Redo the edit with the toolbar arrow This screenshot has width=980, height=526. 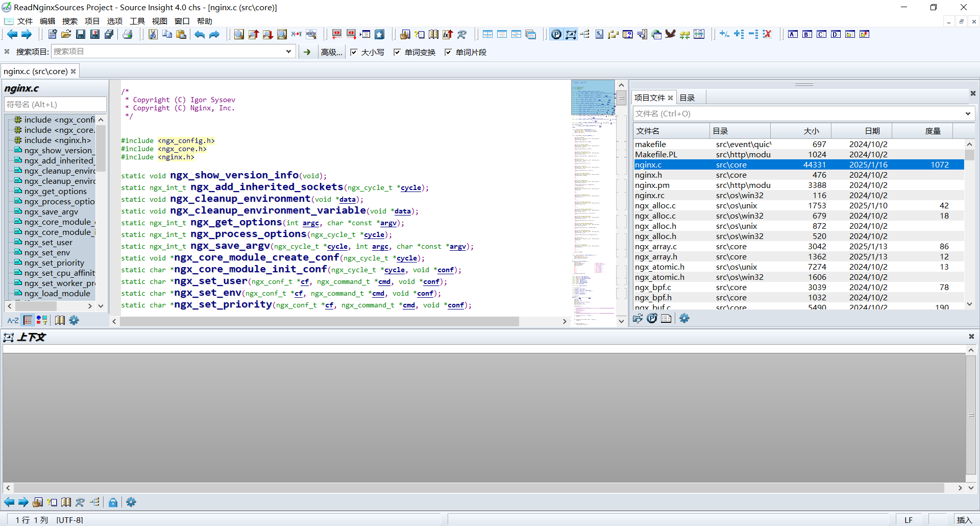(214, 34)
